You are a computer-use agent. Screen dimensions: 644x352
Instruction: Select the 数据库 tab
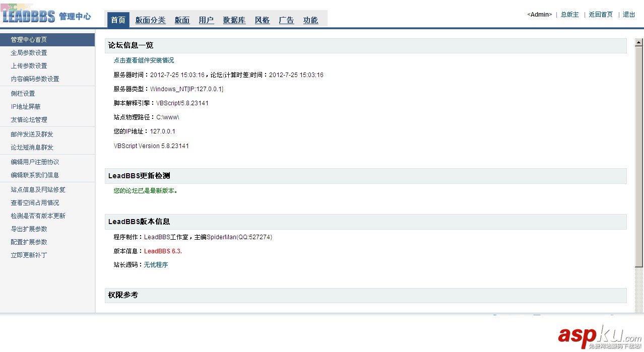tap(234, 20)
